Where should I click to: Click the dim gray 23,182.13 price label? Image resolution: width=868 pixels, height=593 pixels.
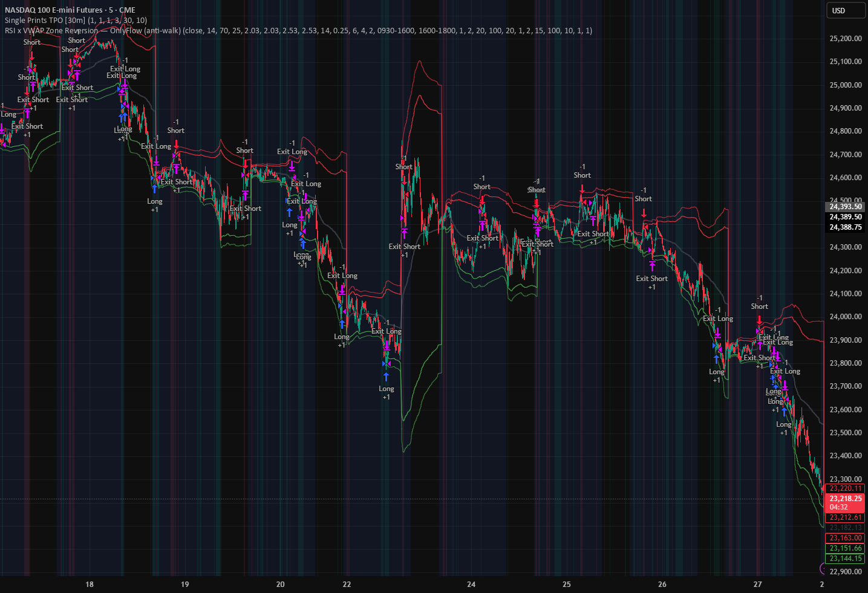pos(846,528)
